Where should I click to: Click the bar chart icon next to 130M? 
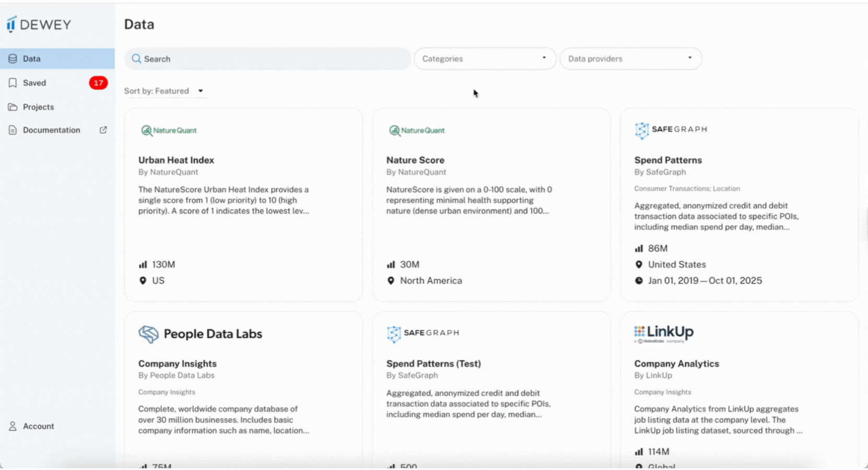point(143,265)
